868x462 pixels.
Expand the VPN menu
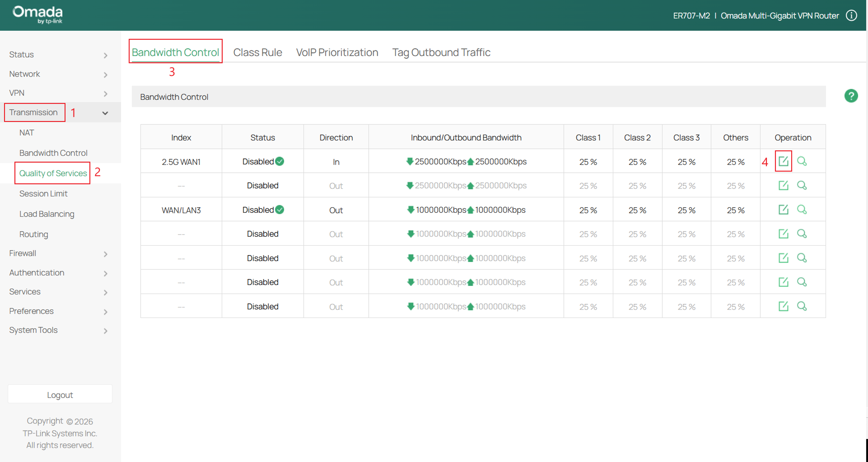tap(60, 93)
